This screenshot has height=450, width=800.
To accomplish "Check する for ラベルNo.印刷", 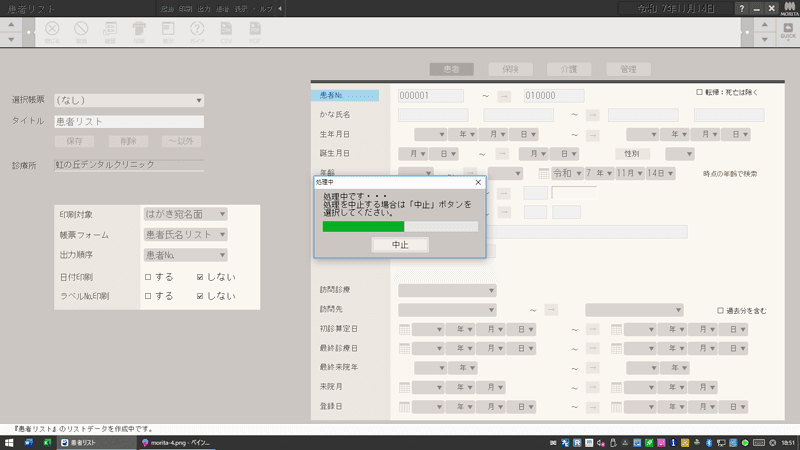I will pyautogui.click(x=148, y=296).
